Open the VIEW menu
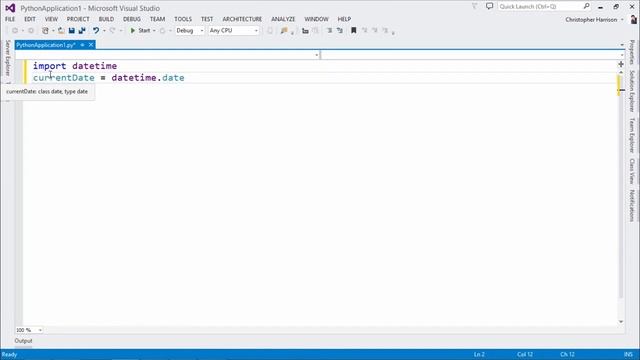Viewport: 640px width, 360px height. [x=51, y=19]
